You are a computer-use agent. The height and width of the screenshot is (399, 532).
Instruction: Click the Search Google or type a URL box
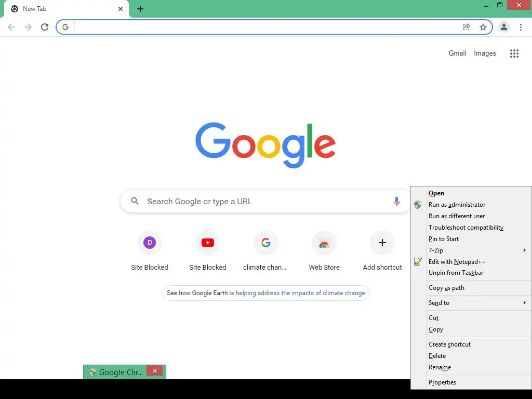tap(265, 201)
